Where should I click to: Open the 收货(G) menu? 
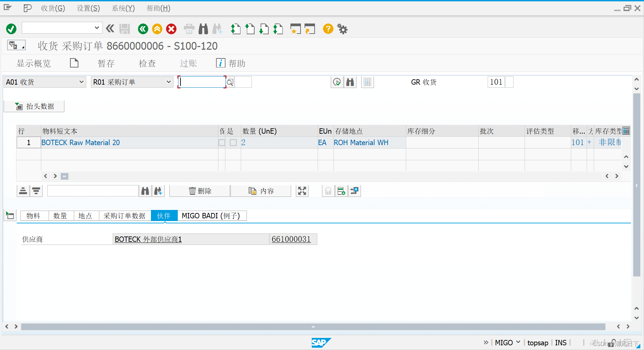click(53, 8)
